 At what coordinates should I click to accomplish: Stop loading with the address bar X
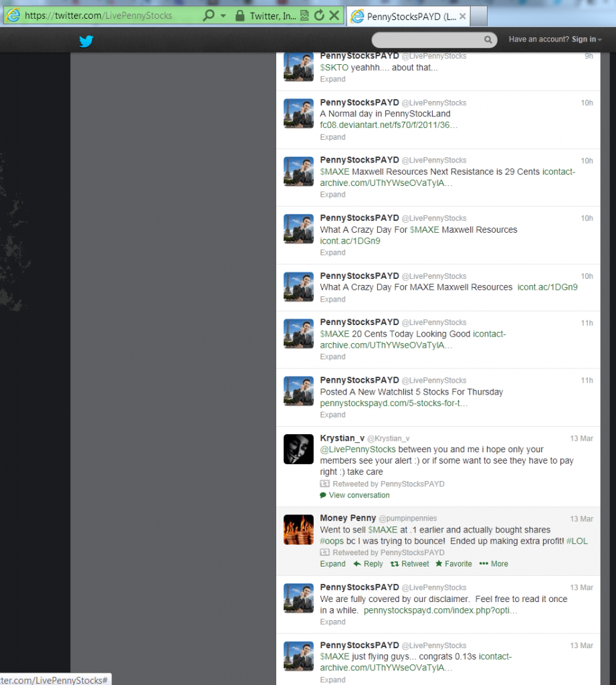pyautogui.click(x=334, y=15)
